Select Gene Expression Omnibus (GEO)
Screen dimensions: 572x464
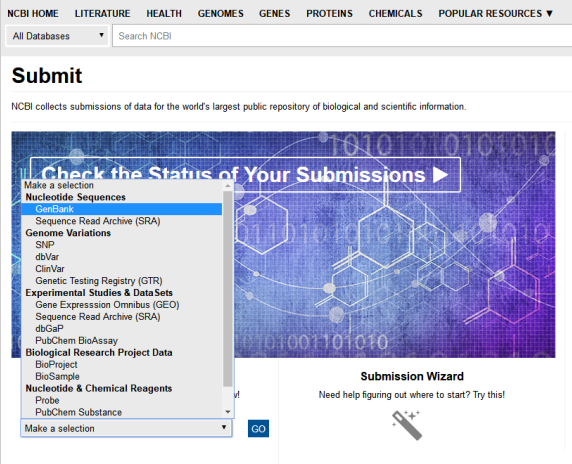pos(122,305)
